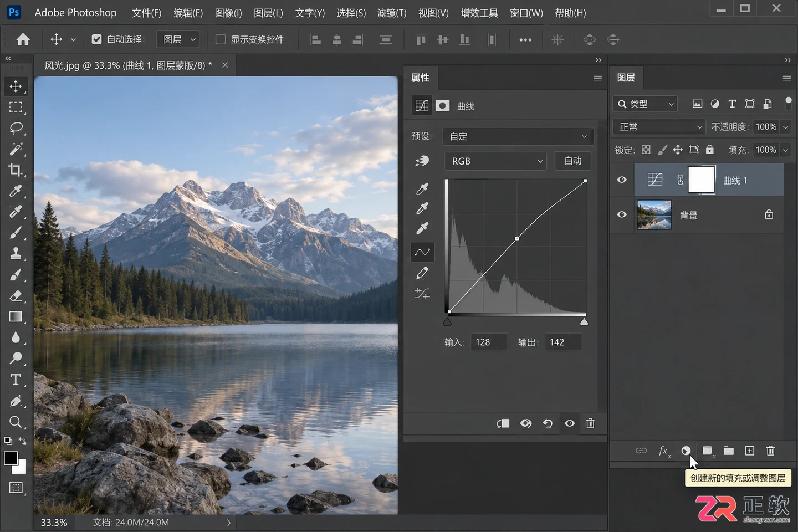
Task: Select the Lasso tool
Action: [16, 128]
